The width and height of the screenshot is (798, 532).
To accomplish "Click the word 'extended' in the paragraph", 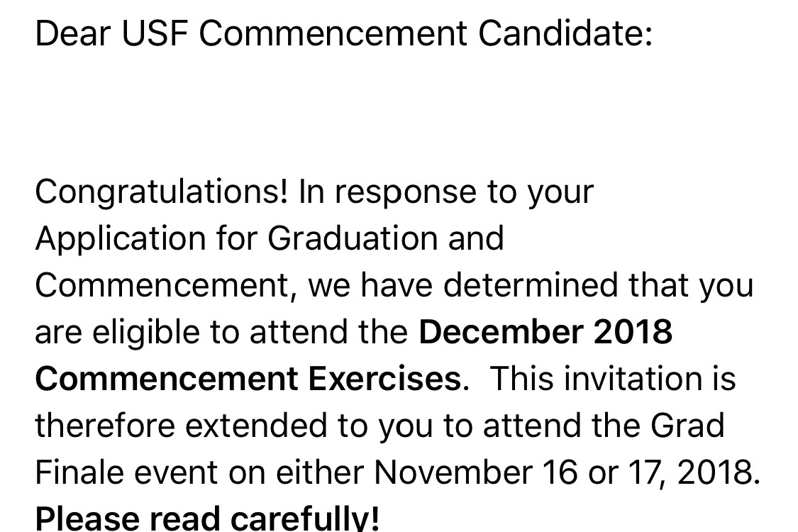I will (x=256, y=426).
